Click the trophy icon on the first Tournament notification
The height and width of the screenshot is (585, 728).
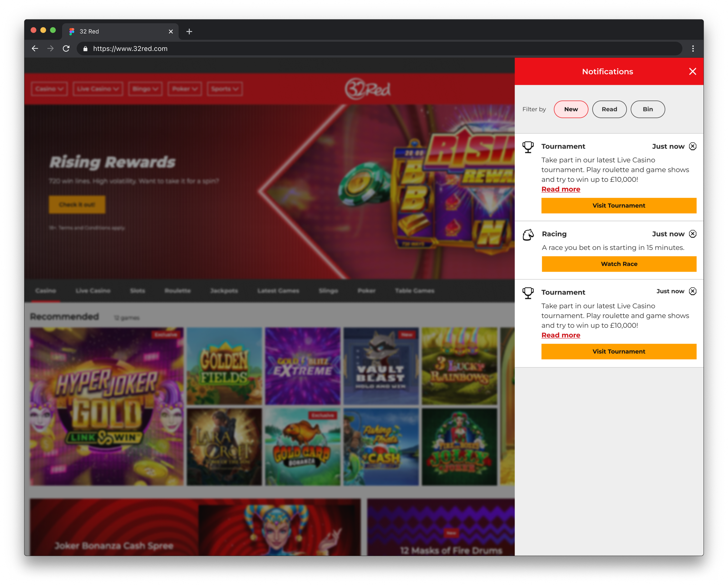coord(528,147)
